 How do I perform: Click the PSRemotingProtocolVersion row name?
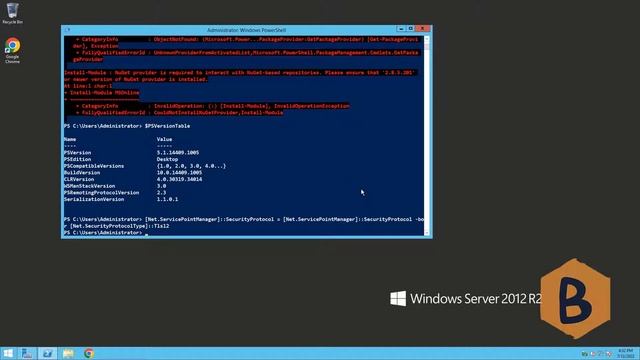pyautogui.click(x=101, y=193)
